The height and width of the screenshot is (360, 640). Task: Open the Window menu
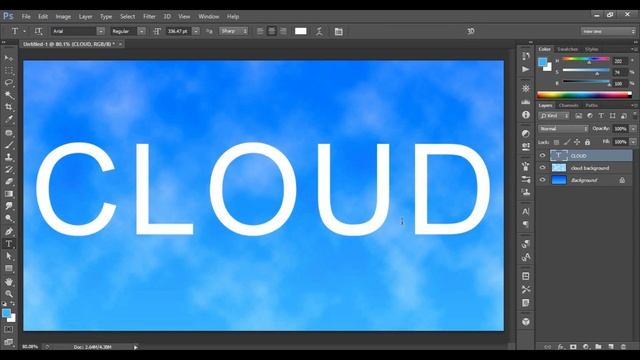coord(209,16)
